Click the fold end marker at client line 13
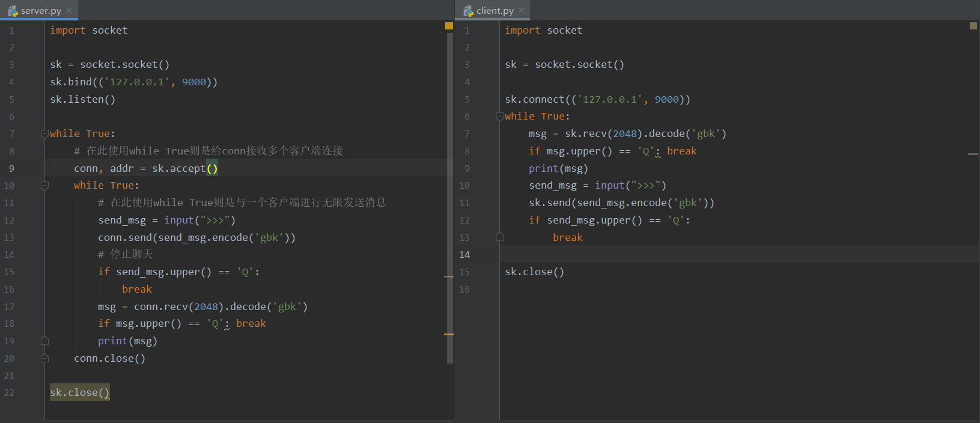980x423 pixels. tap(499, 237)
